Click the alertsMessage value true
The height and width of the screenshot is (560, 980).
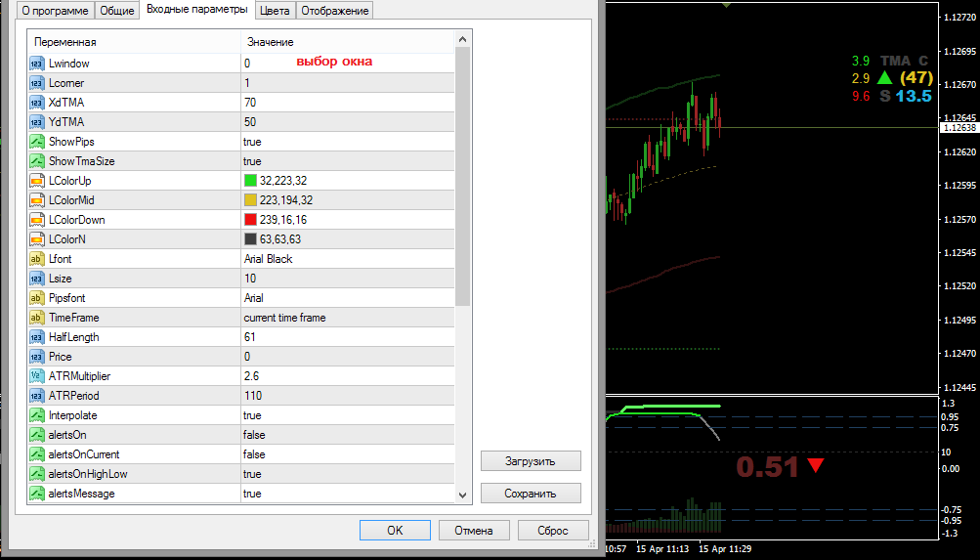click(x=252, y=494)
